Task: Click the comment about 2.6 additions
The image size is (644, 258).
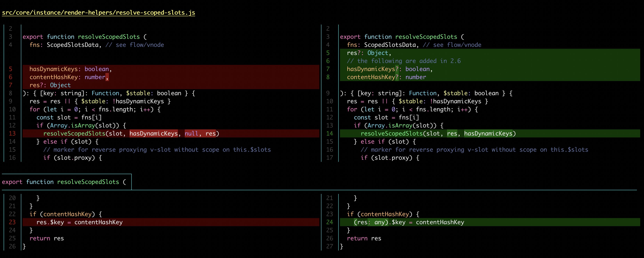Action: 404,61
